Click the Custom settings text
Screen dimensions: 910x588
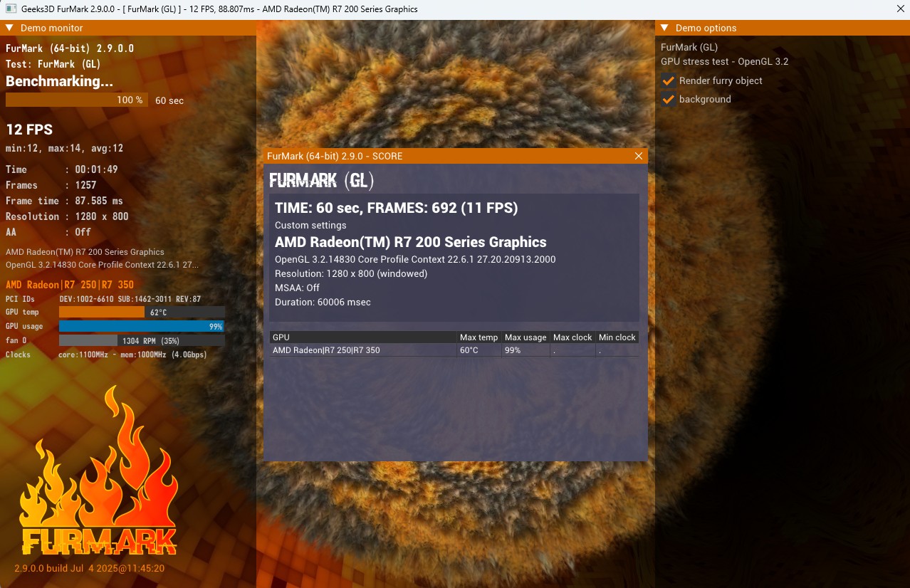(310, 226)
